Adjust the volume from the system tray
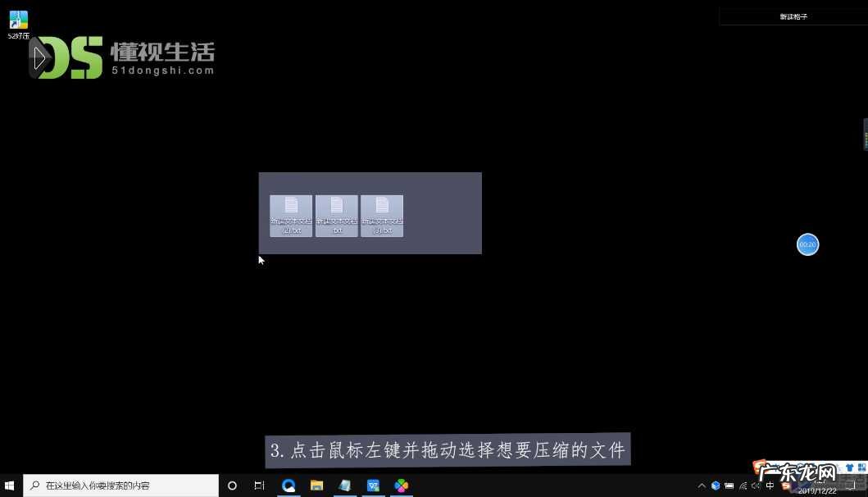The width and height of the screenshot is (868, 497). [755, 486]
